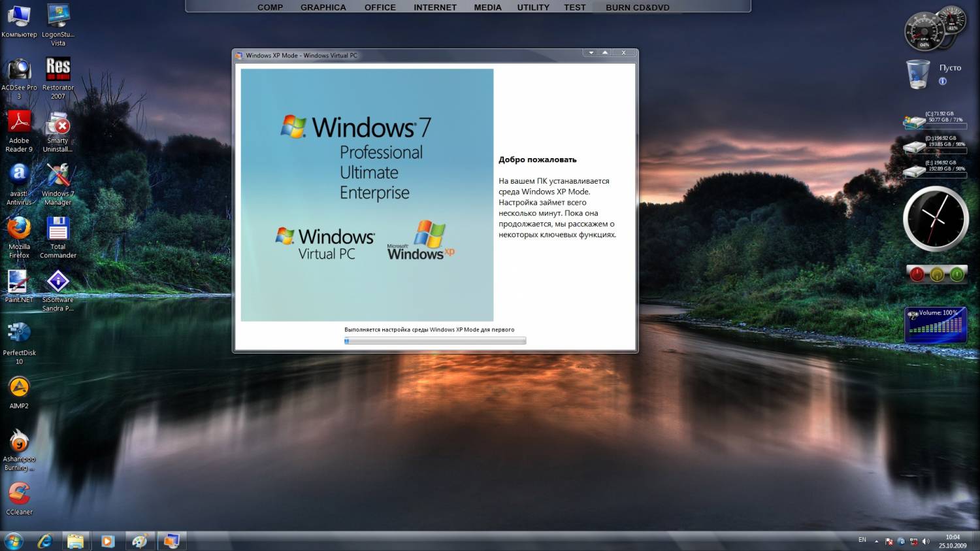Viewport: 980px width, 551px height.
Task: Open the OFFICE menu
Action: 380,7
